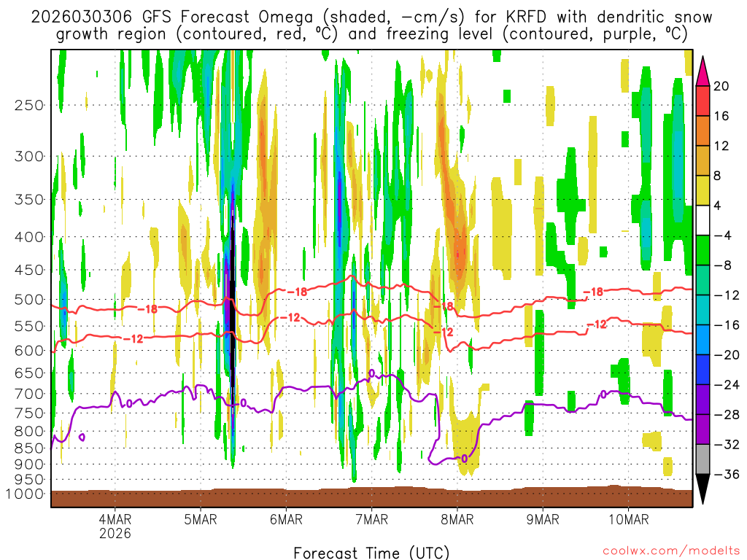Click the 650 pressure level label
The height and width of the screenshot is (560, 747).
click(29, 373)
